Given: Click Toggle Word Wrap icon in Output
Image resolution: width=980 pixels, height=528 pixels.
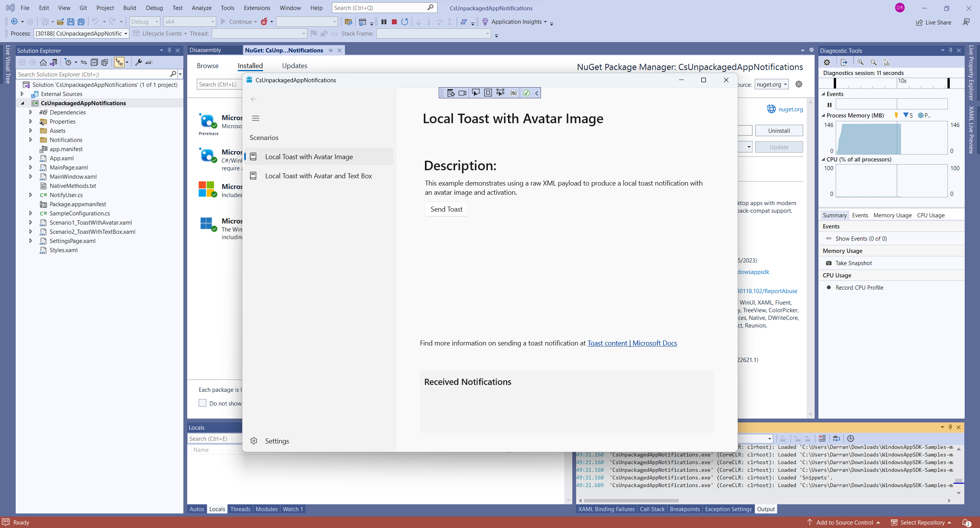Looking at the screenshot, I should pyautogui.click(x=836, y=438).
